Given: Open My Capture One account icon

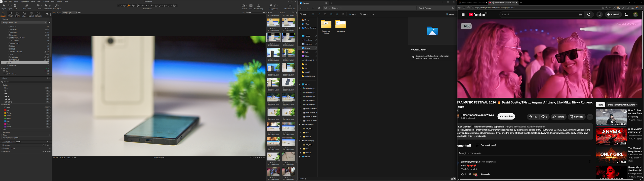Looking at the screenshot, I should pyautogui.click(x=290, y=6).
